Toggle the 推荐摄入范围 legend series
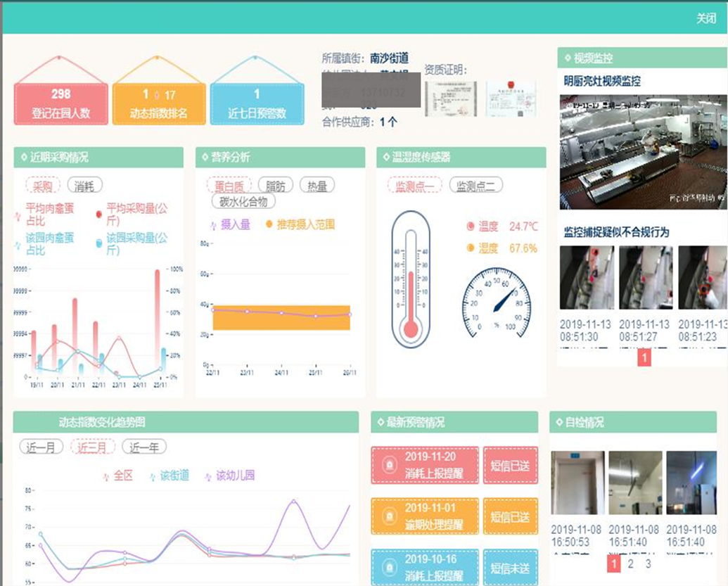This screenshot has height=586, width=728. 300,224
